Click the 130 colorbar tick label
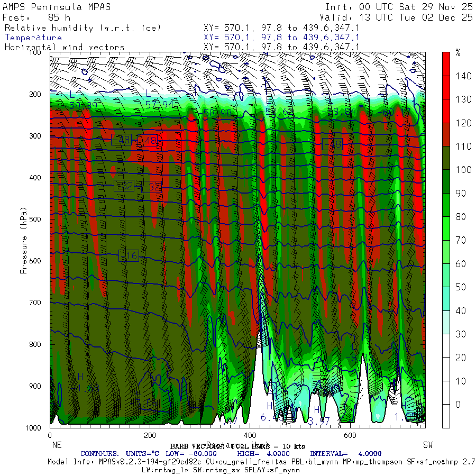476x476 pixels. [x=463, y=99]
